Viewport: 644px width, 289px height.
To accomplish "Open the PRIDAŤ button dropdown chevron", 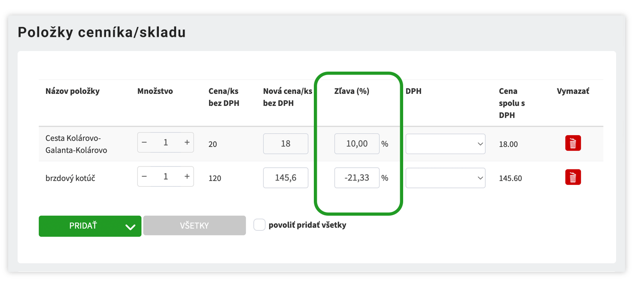I will click(x=130, y=227).
